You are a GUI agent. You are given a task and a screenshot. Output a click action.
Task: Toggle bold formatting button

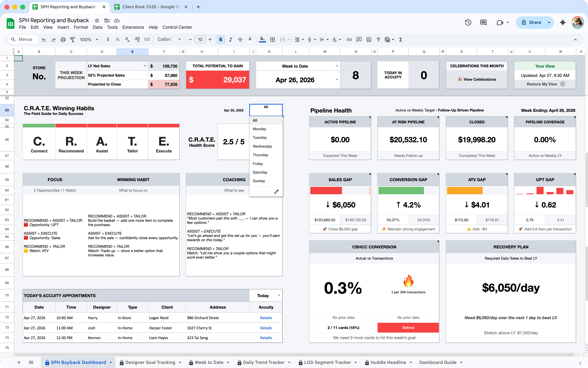pyautogui.click(x=221, y=39)
